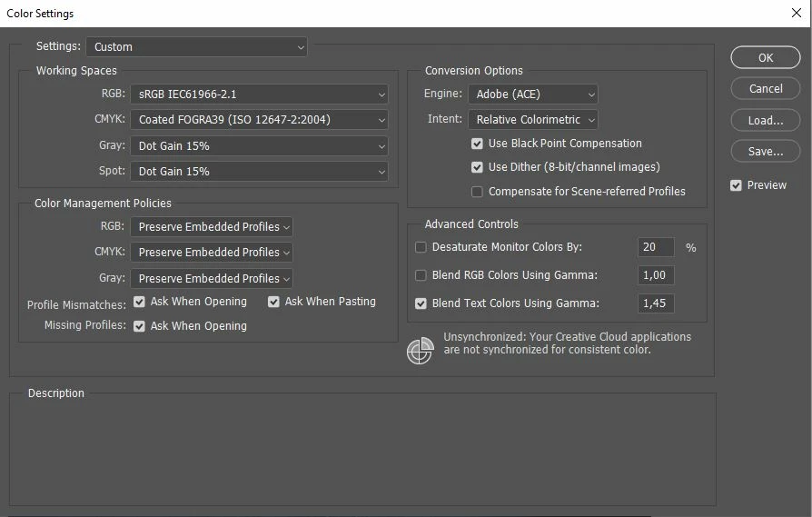The image size is (812, 517).
Task: Click the Color Settings title text
Action: point(40,14)
